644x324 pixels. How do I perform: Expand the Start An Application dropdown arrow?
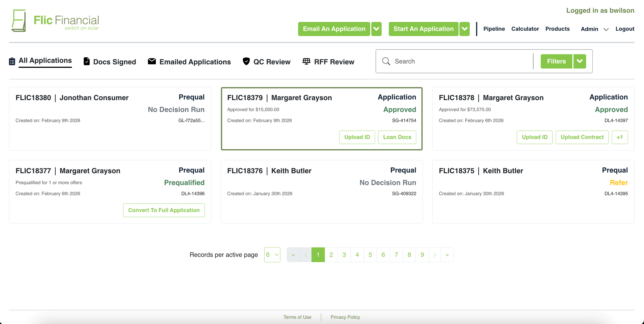[x=464, y=29]
